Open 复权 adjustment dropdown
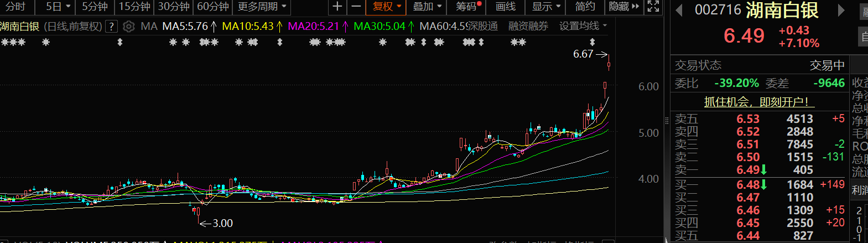The image size is (868, 243). coord(387,7)
